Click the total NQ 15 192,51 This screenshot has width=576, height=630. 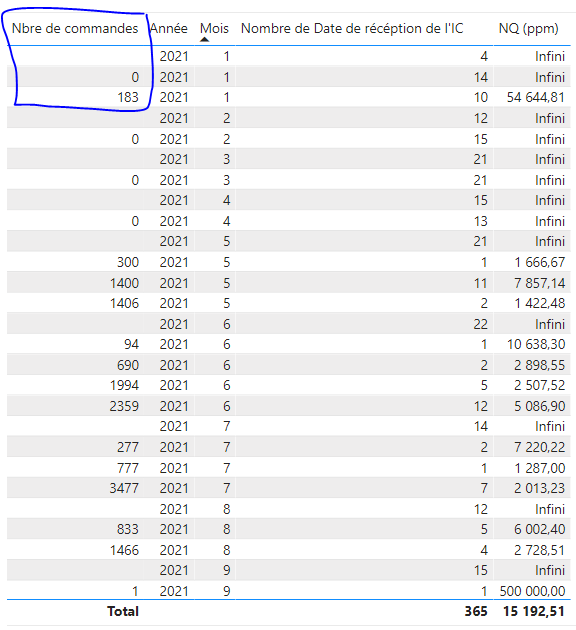coord(534,612)
